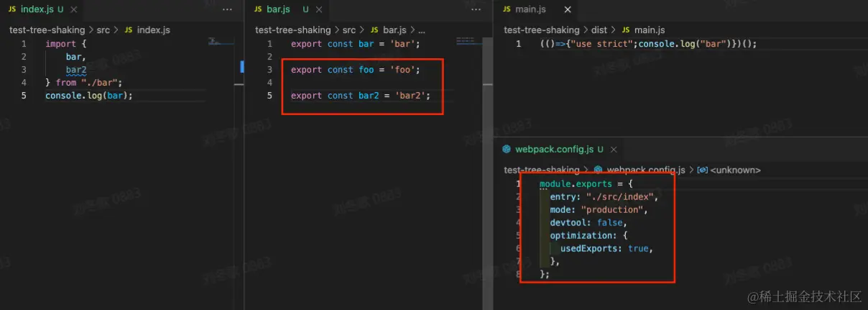Image resolution: width=868 pixels, height=310 pixels.
Task: Click the console.log(bar); line in index.js
Action: pyautogui.click(x=89, y=96)
